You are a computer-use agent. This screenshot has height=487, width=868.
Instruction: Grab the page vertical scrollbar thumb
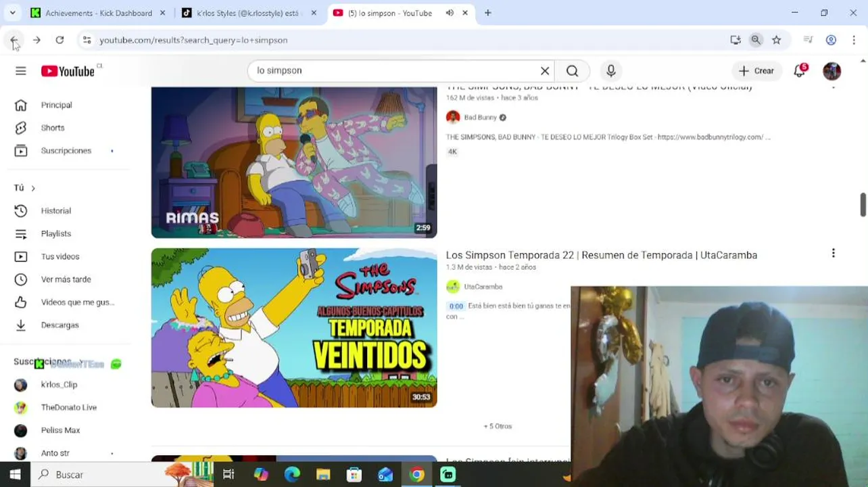(x=863, y=205)
